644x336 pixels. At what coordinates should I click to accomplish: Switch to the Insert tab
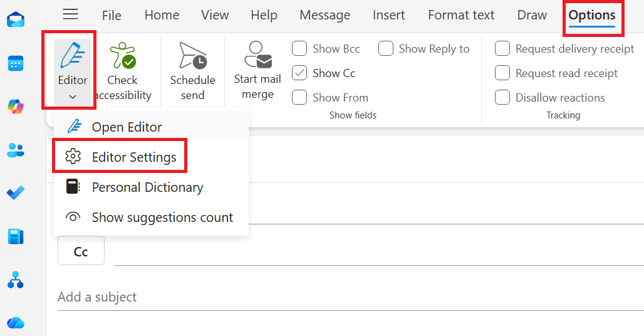click(x=388, y=15)
